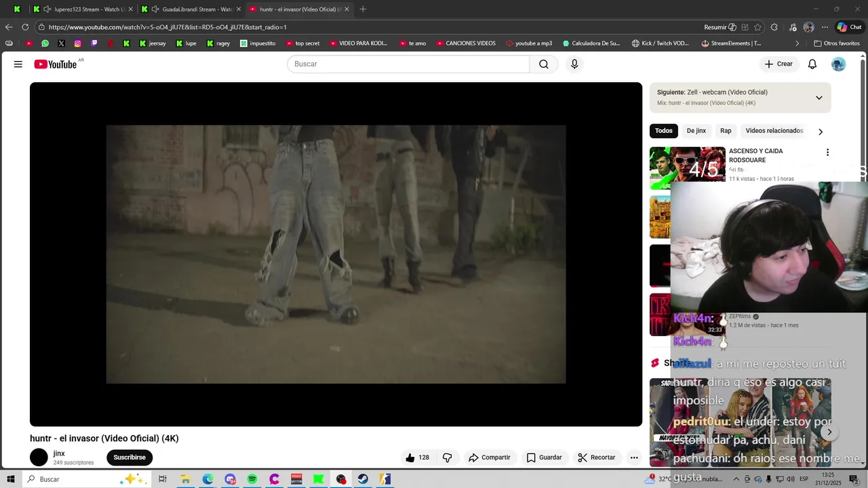Open the first pinned Kick tab
Screen dimensions: 868x488
pyautogui.click(x=17, y=9)
